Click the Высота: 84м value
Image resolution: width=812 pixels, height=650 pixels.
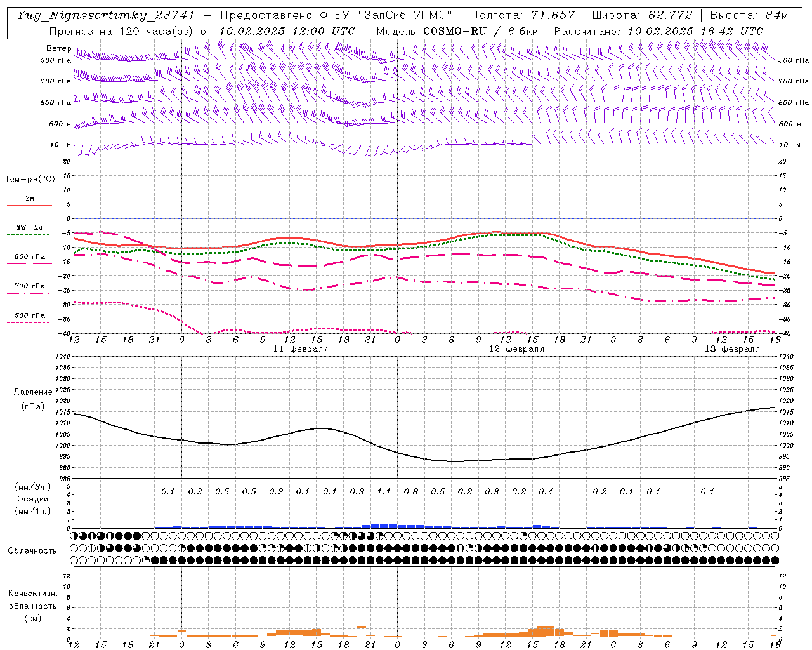[x=749, y=15]
